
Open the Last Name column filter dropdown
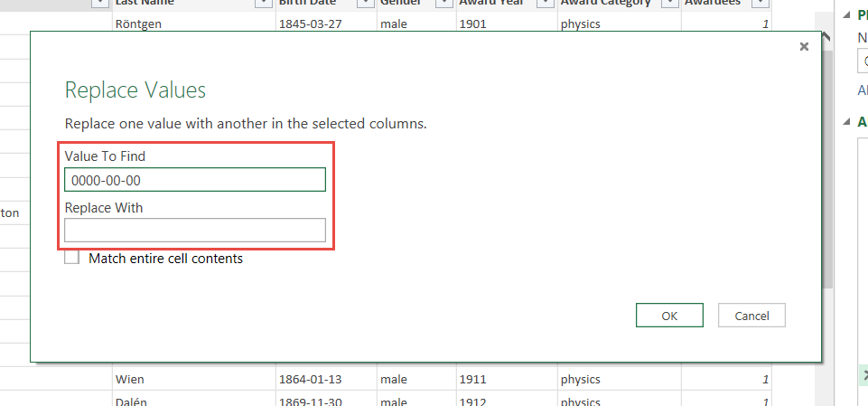click(263, 3)
